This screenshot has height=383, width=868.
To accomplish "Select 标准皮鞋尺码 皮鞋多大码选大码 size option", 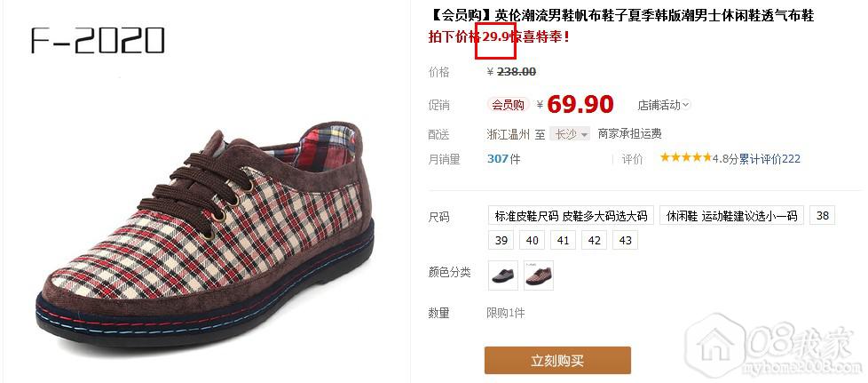I will (x=572, y=216).
